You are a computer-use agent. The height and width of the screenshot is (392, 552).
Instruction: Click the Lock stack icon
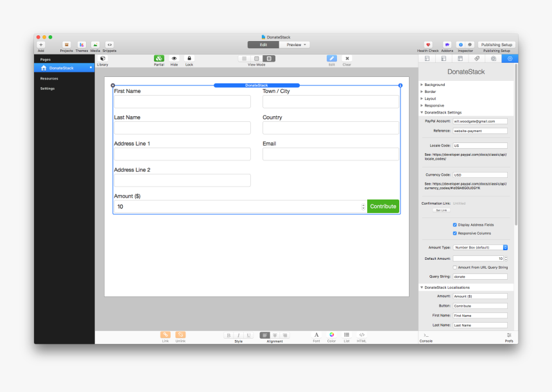[x=189, y=59]
